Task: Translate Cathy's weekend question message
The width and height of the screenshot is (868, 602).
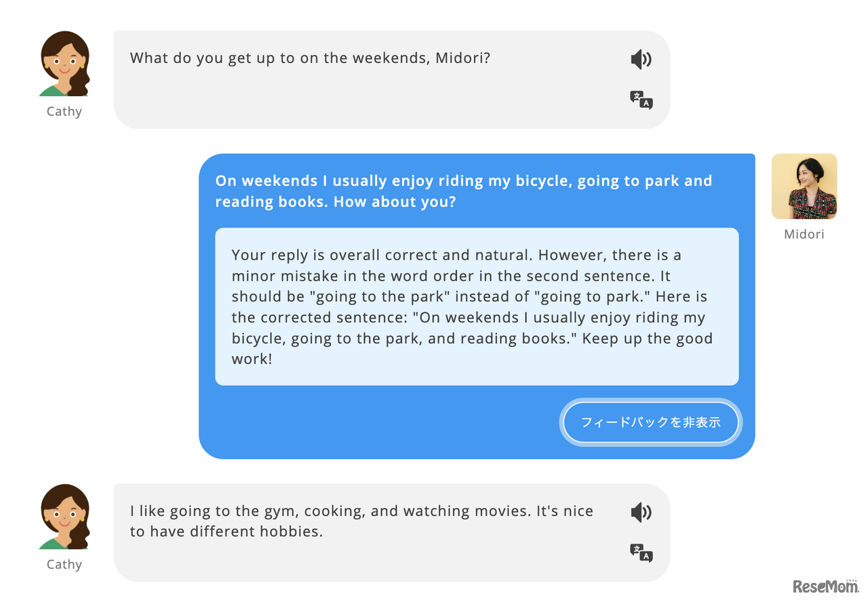Action: [641, 100]
